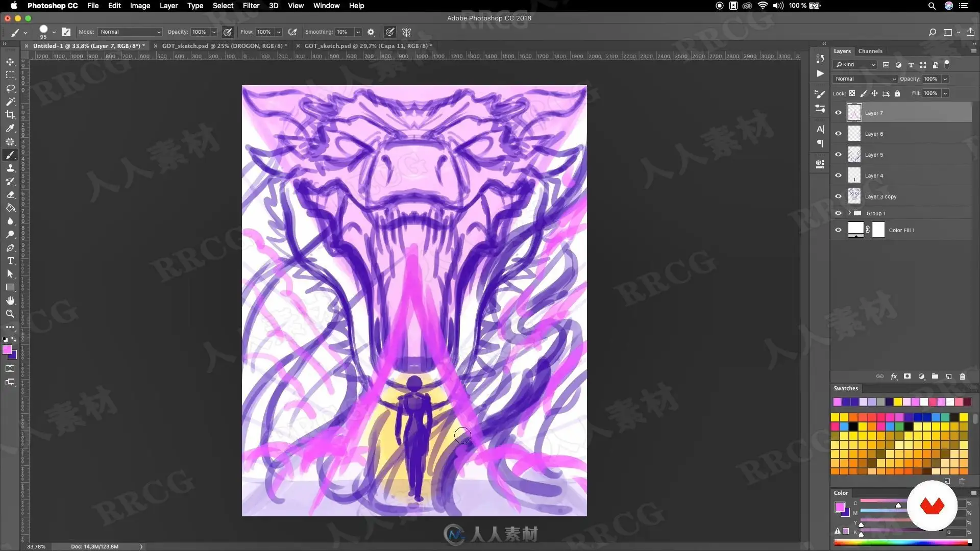
Task: Activate the Zoom tool
Action: (x=10, y=314)
